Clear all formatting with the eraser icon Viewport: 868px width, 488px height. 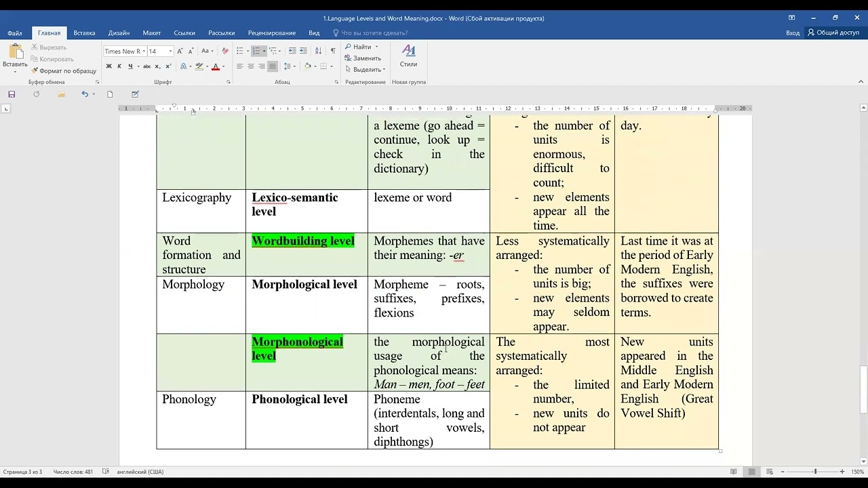[x=225, y=51]
